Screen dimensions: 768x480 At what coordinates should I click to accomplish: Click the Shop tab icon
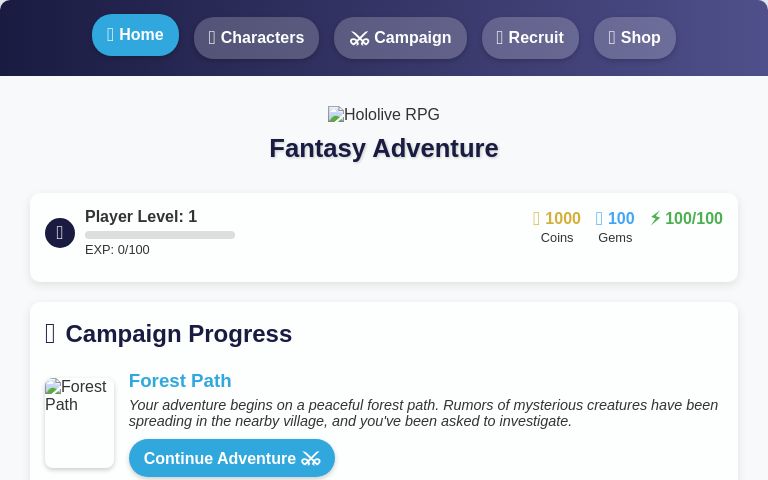tap(612, 38)
